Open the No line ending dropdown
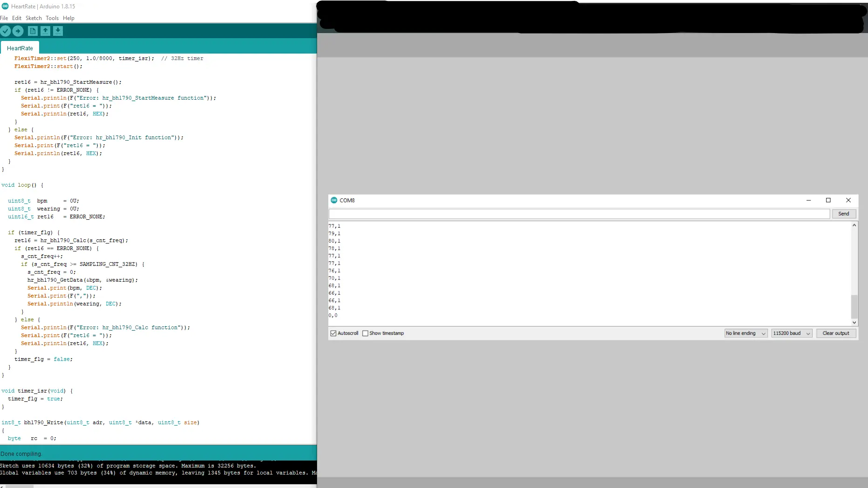Image resolution: width=868 pixels, height=488 pixels. coord(746,333)
